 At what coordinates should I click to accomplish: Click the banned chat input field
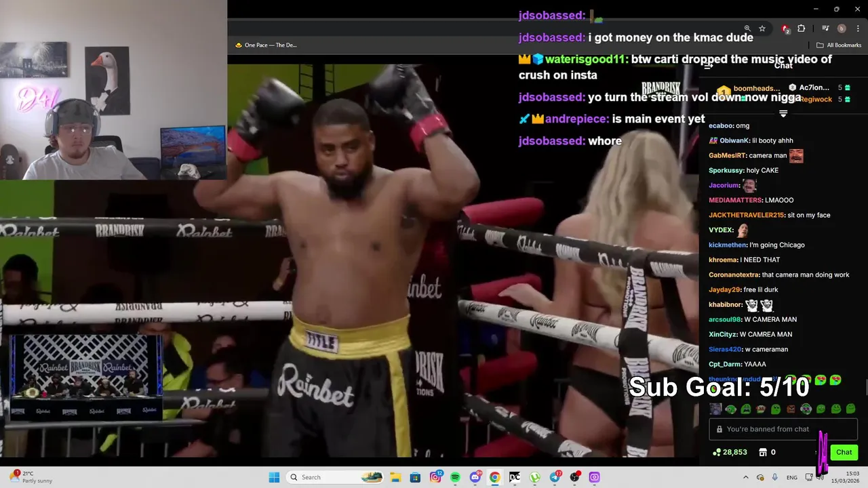coord(783,429)
